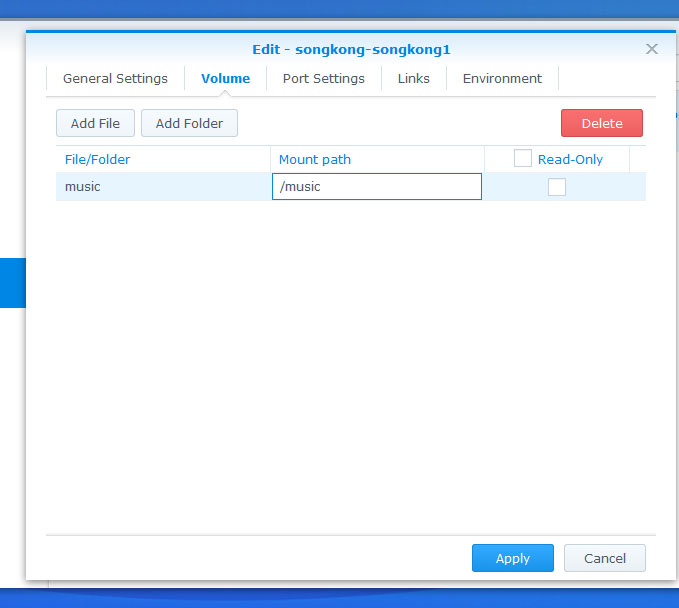Open the Environment tab
Viewport: 679px width, 608px height.
coord(502,78)
